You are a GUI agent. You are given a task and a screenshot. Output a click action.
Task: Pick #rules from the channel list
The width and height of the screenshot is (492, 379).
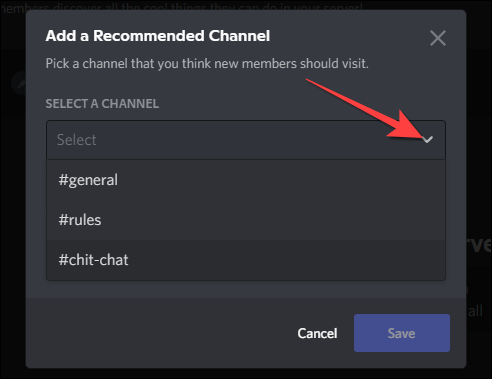(x=246, y=220)
